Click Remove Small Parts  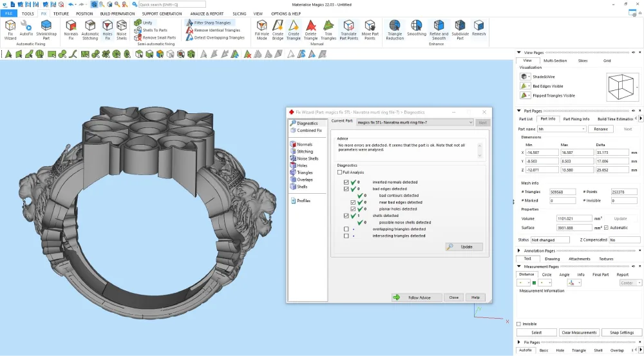(155, 37)
